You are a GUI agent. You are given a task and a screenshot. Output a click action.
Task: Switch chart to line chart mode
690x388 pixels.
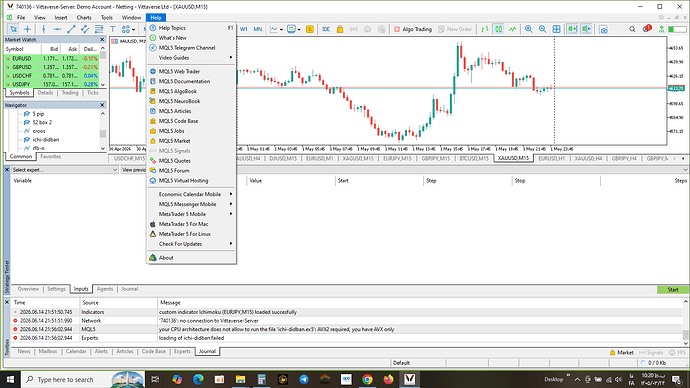513,29
